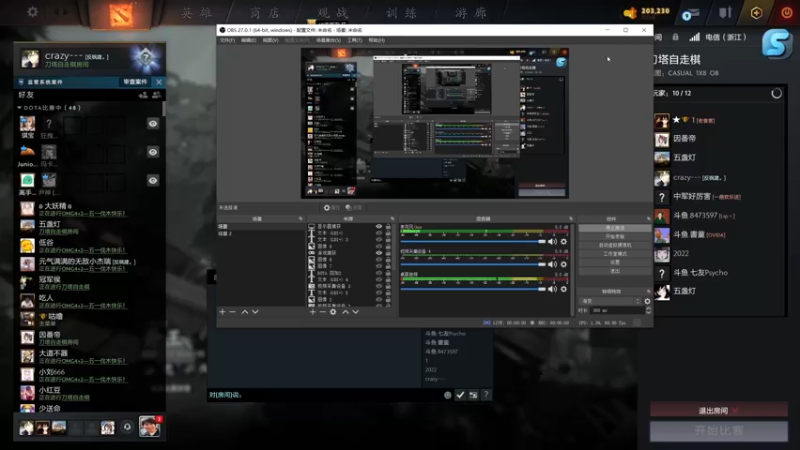
Task: Click 停止推流 in OBS controls
Action: (615, 228)
